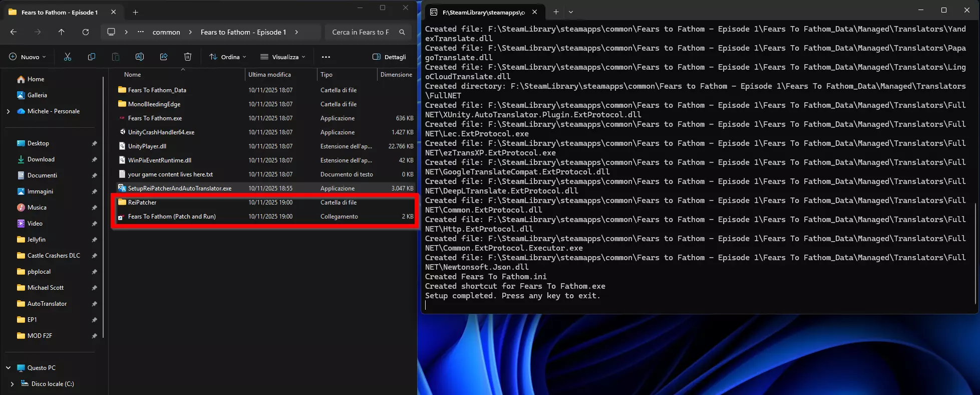Screen dimensions: 980x395
Task: Open the Ordina sort dropdown
Action: coord(228,57)
